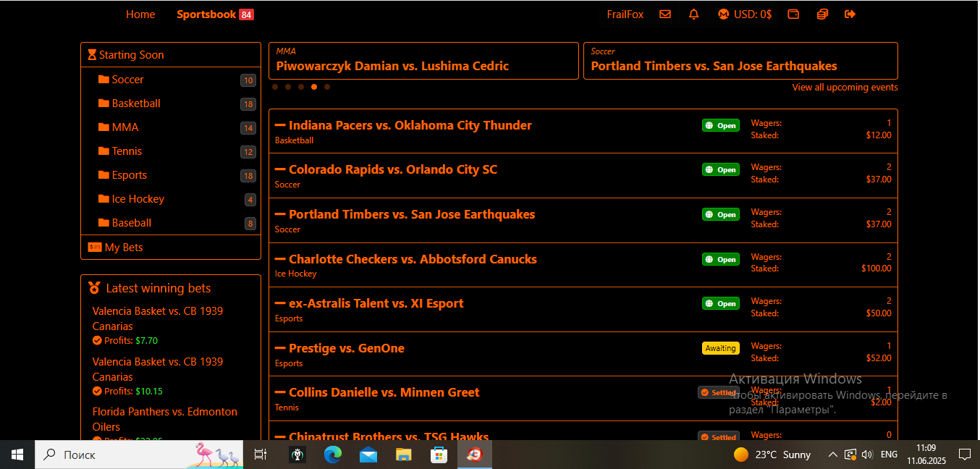Click the Baseball folder icon
The image size is (980, 469).
[104, 223]
